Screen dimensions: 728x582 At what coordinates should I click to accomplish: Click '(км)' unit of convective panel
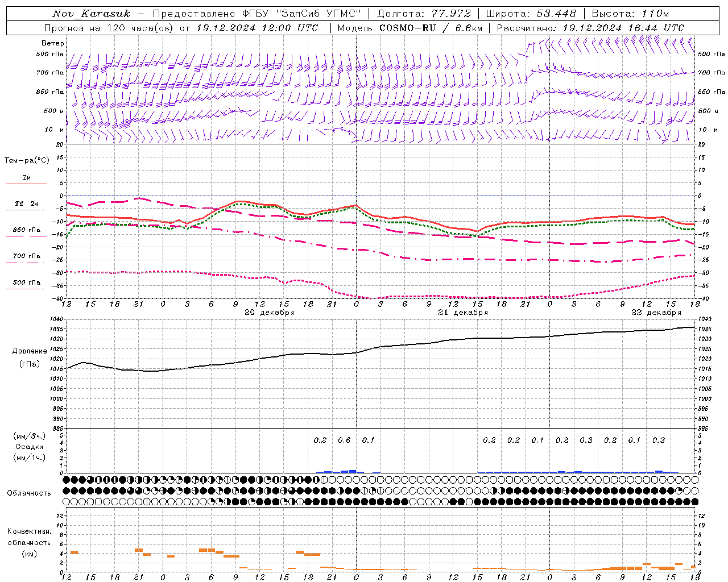30,554
